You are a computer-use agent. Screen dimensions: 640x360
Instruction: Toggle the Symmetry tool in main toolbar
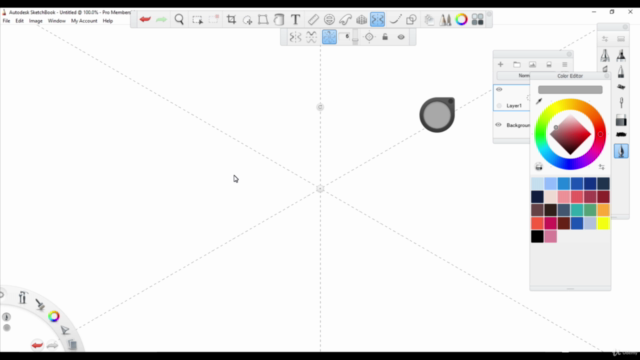click(378, 19)
